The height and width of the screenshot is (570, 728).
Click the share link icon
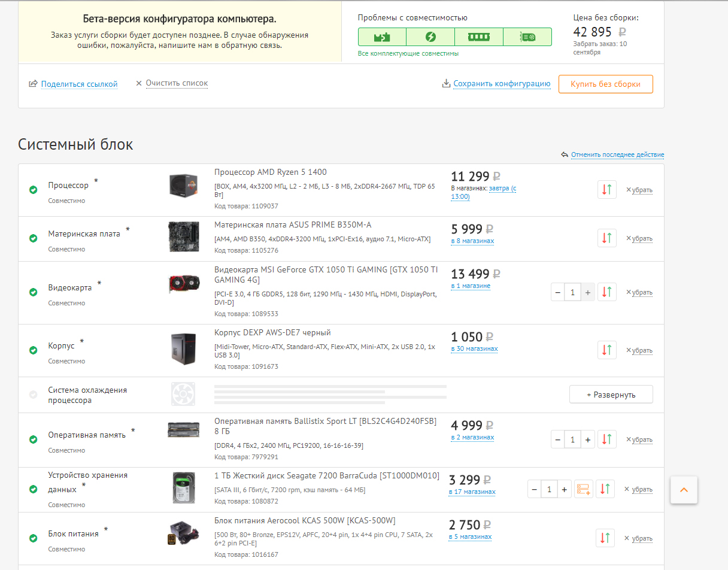click(34, 84)
